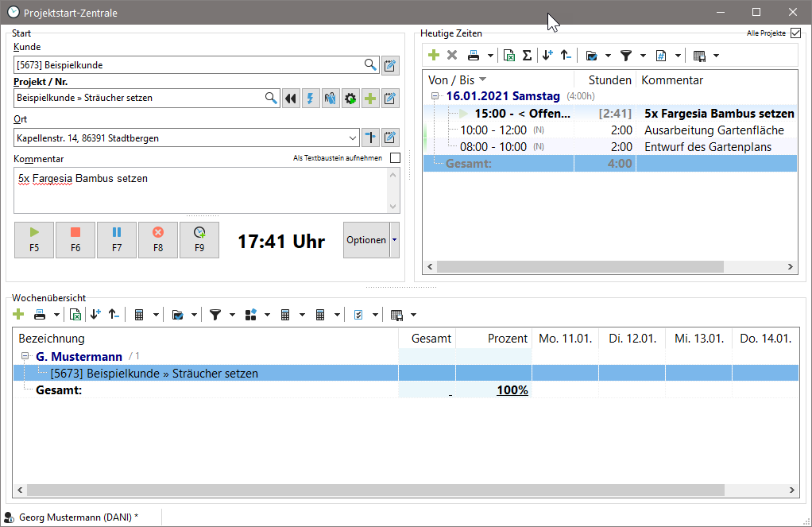Click the lightning bolt icon beside project field

311,99
